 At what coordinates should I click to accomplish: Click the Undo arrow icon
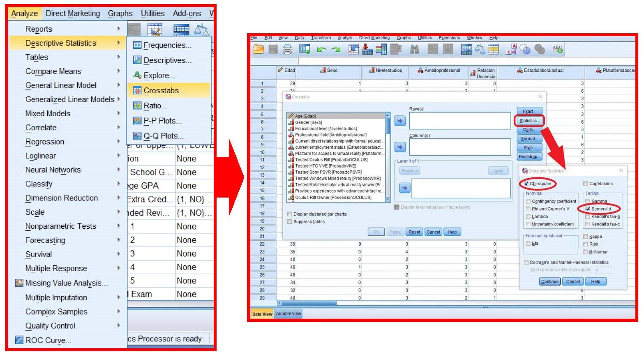[321, 50]
